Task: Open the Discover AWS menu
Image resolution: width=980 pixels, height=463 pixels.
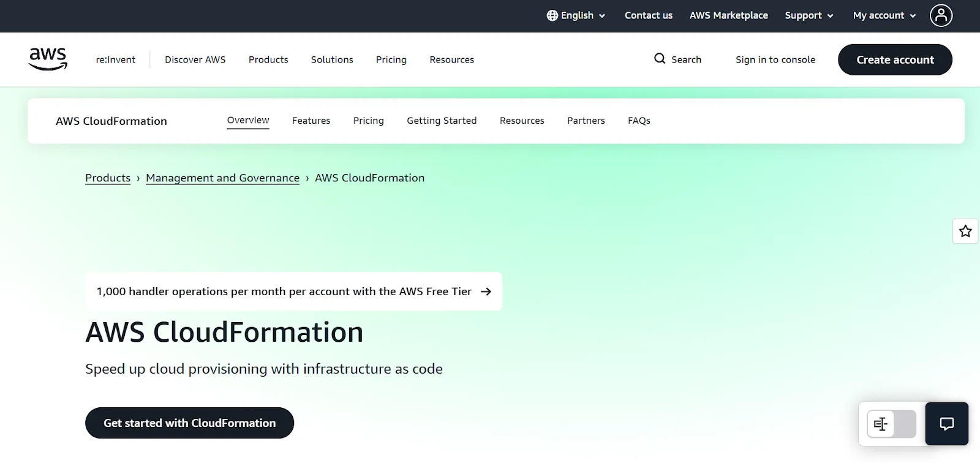Action: click(x=195, y=59)
